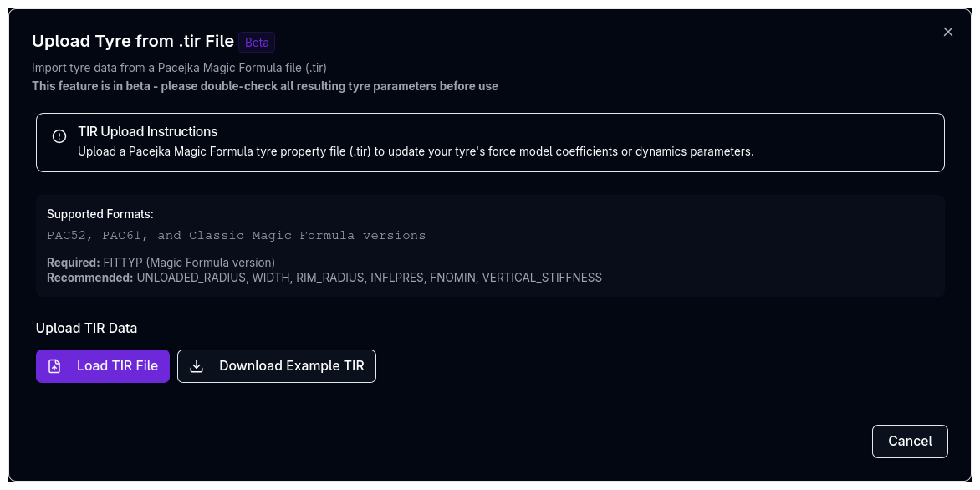Image resolution: width=980 pixels, height=490 pixels.
Task: Select the Upload TIR Data section heading
Action: click(x=86, y=328)
